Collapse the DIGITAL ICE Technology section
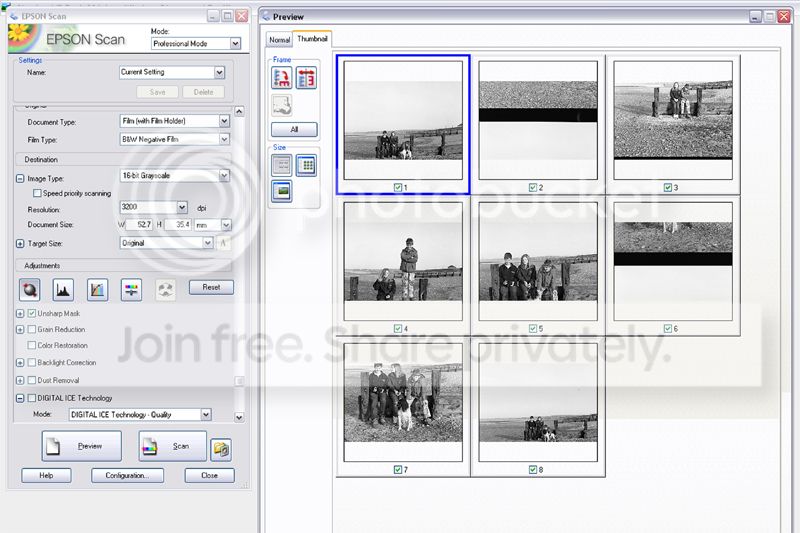Image resolution: width=800 pixels, height=533 pixels. coord(20,398)
